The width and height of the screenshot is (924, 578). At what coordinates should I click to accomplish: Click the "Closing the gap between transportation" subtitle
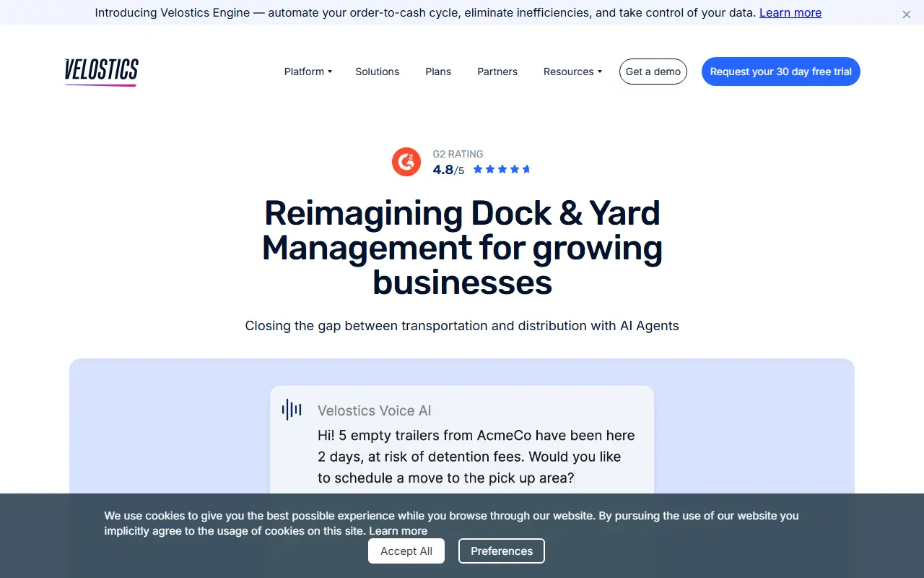(462, 326)
